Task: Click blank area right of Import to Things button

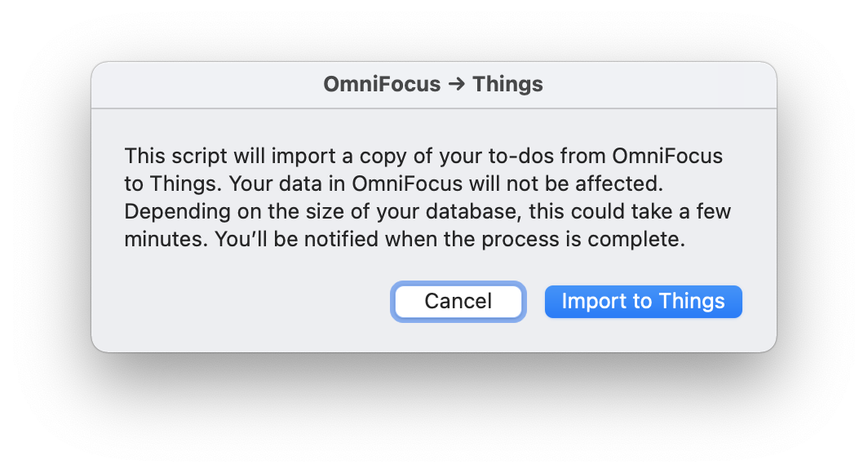Action: tap(759, 302)
